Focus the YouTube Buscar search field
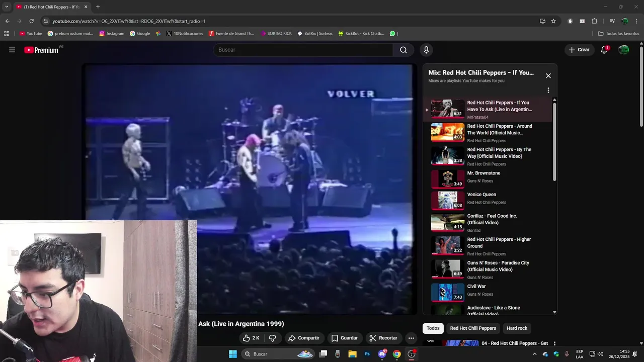Image resolution: width=644 pixels, height=362 pixels. (303, 50)
